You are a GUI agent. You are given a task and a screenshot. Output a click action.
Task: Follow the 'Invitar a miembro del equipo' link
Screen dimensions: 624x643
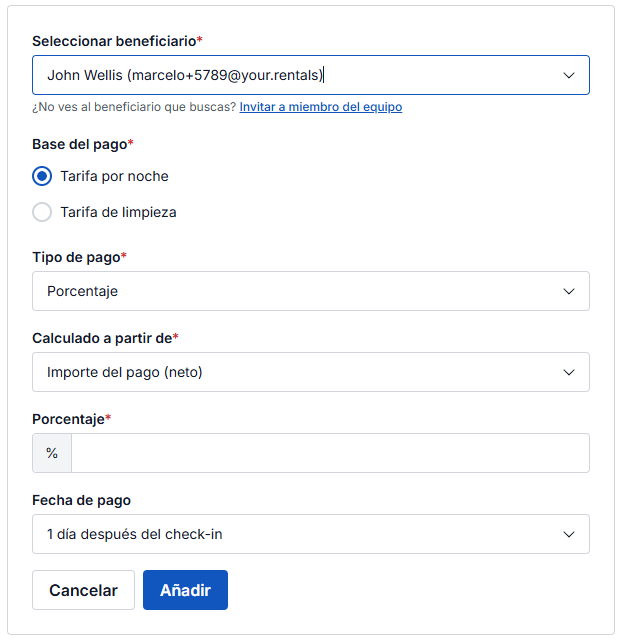click(x=321, y=107)
